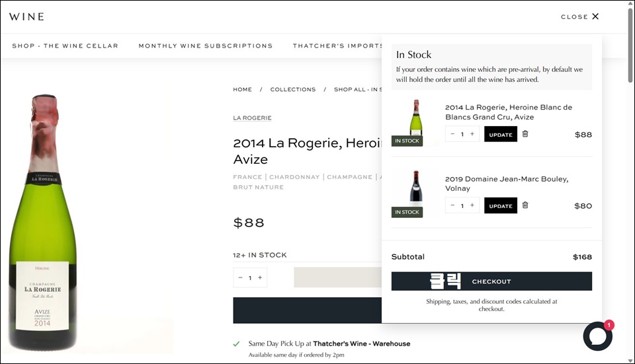The width and height of the screenshot is (635, 364).
Task: Open LA ROGERIE brand link
Action: point(252,118)
